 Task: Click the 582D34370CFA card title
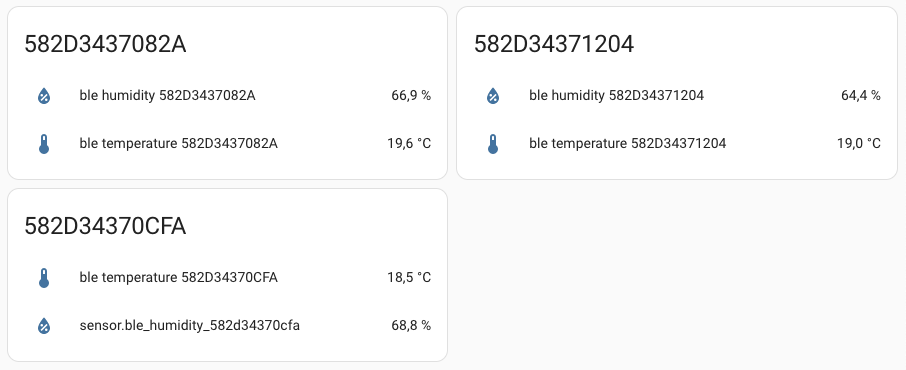pos(105,226)
